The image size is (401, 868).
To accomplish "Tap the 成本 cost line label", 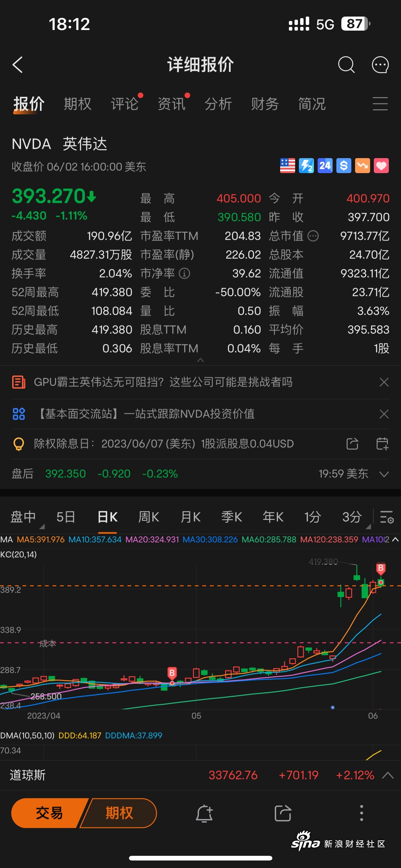I will click(47, 644).
